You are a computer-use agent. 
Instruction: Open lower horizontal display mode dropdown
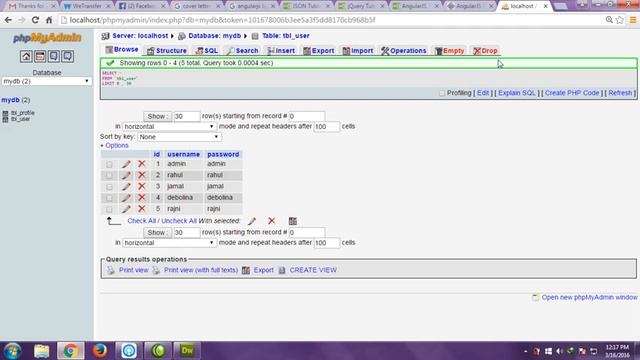click(x=169, y=243)
